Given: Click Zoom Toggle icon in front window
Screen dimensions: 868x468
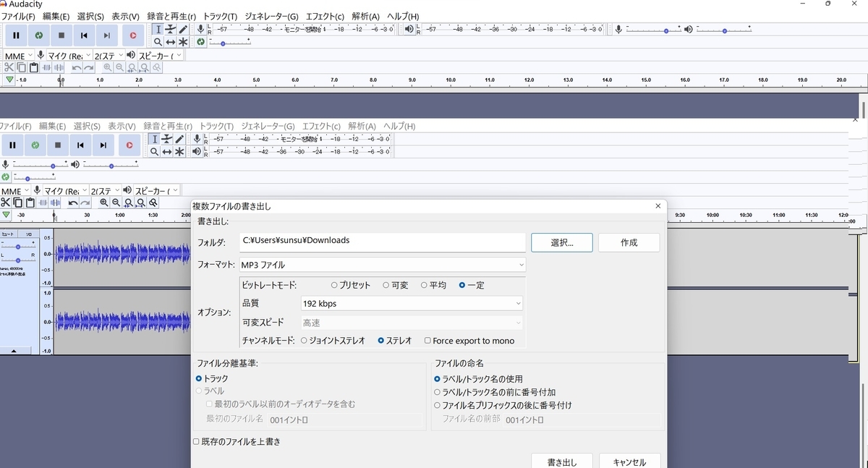Looking at the screenshot, I should coord(153,203).
